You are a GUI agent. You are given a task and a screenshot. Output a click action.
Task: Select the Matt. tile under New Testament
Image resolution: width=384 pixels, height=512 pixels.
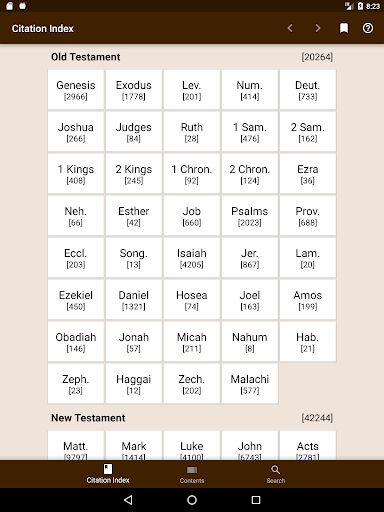tap(76, 446)
